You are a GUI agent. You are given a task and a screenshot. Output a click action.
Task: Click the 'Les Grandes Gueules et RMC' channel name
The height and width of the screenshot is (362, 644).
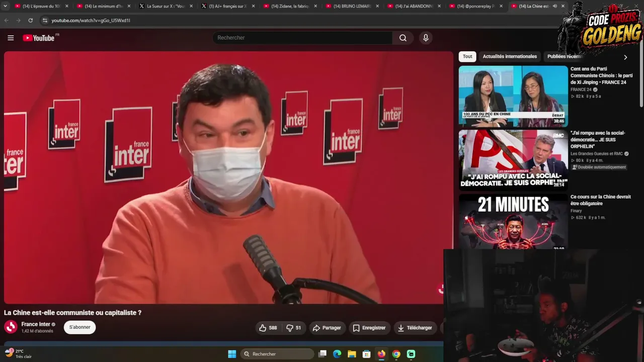[597, 154]
